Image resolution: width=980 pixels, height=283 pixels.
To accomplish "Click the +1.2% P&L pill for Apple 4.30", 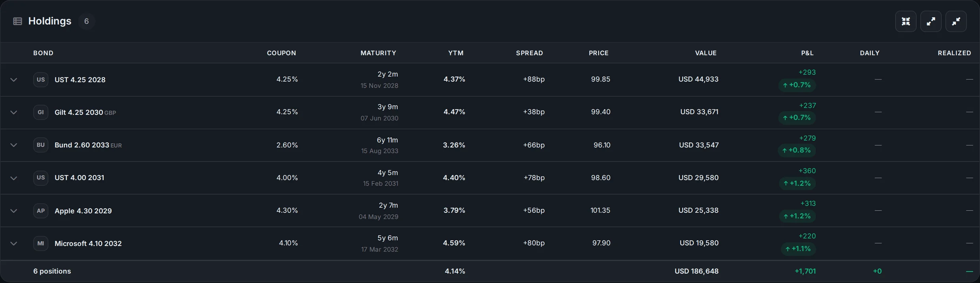I will (x=797, y=216).
